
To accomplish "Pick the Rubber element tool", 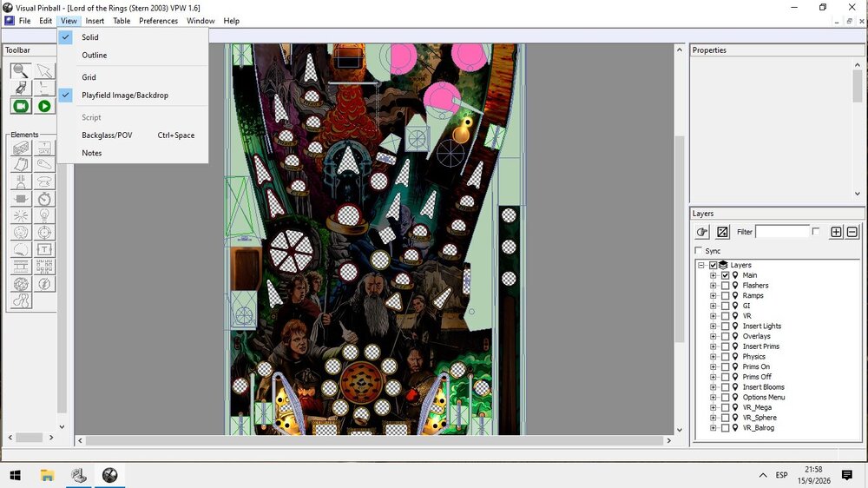I will 21,300.
